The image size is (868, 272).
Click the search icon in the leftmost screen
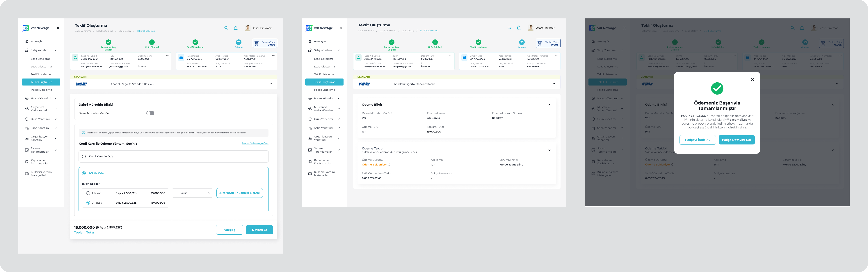[x=226, y=28]
